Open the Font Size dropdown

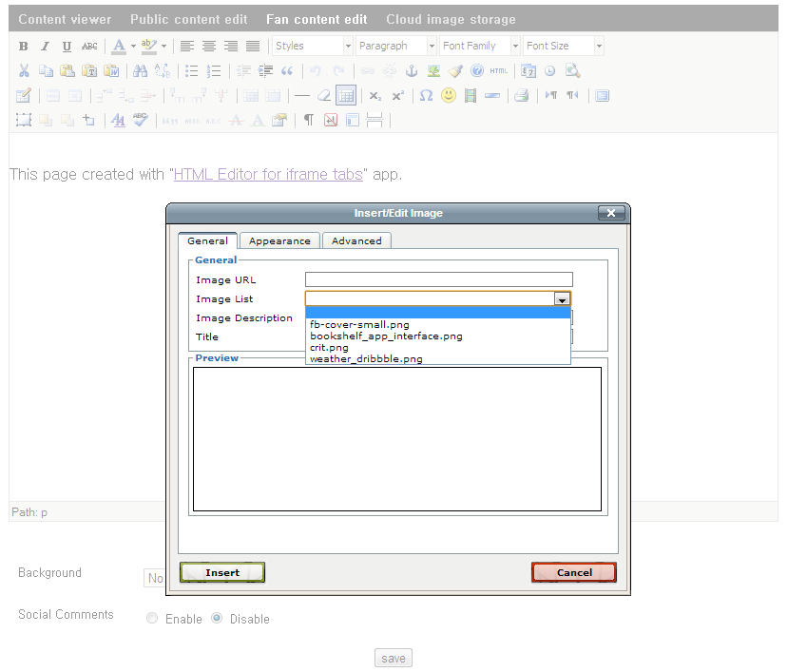[563, 46]
